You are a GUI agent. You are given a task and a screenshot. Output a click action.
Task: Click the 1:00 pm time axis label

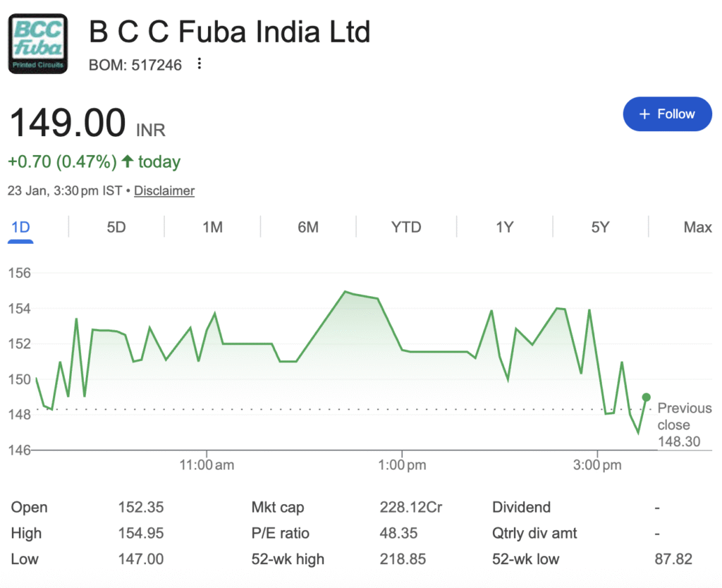tap(402, 465)
